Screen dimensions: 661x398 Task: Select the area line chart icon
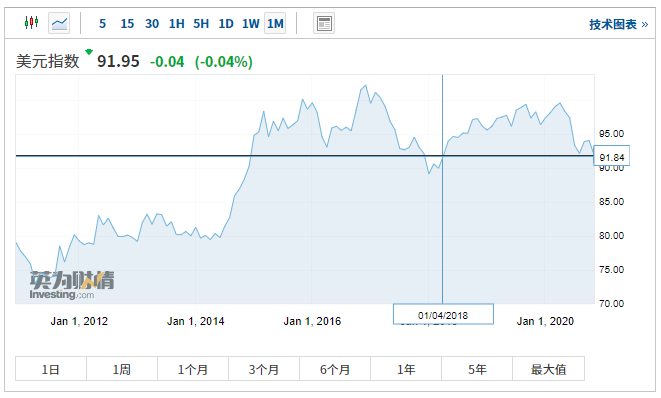(x=59, y=23)
